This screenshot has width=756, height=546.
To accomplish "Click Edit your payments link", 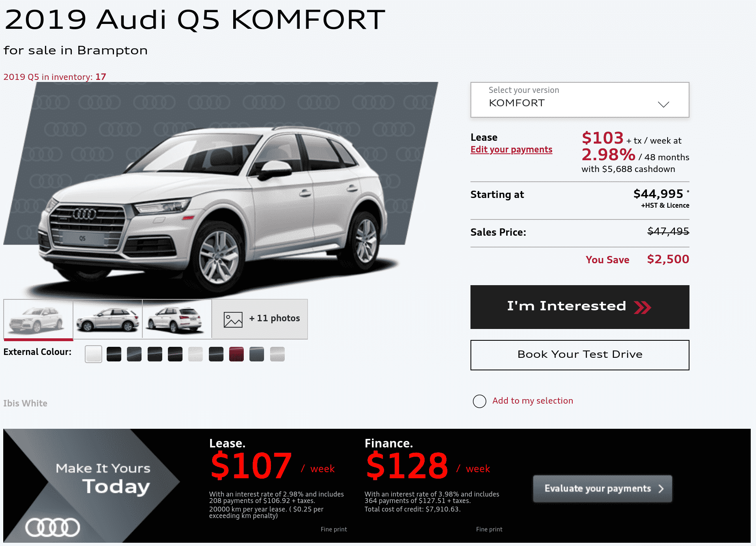I will pyautogui.click(x=511, y=149).
